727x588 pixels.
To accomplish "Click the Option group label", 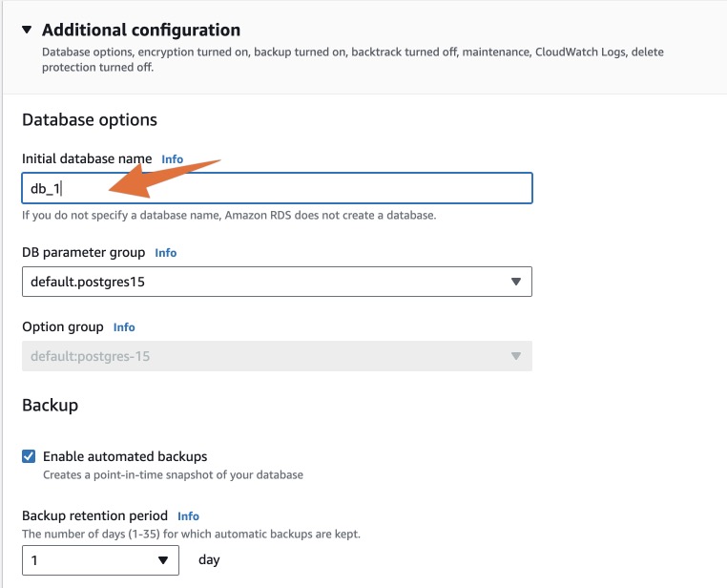I will pos(63,326).
